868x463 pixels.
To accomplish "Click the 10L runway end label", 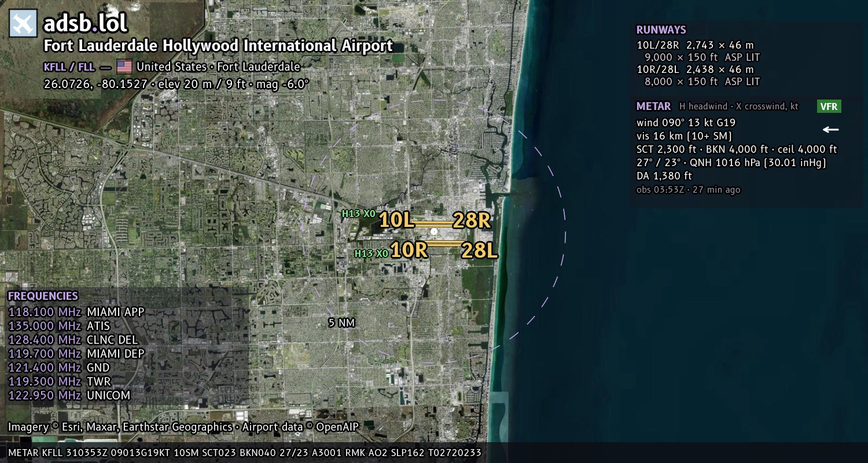I will (397, 220).
